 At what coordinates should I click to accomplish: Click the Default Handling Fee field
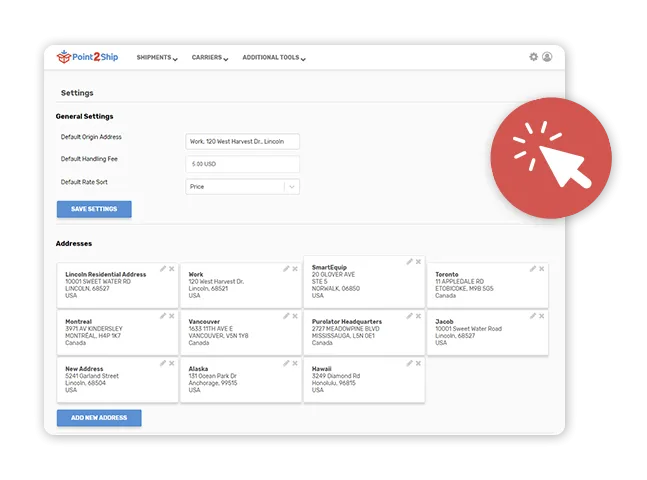[243, 164]
